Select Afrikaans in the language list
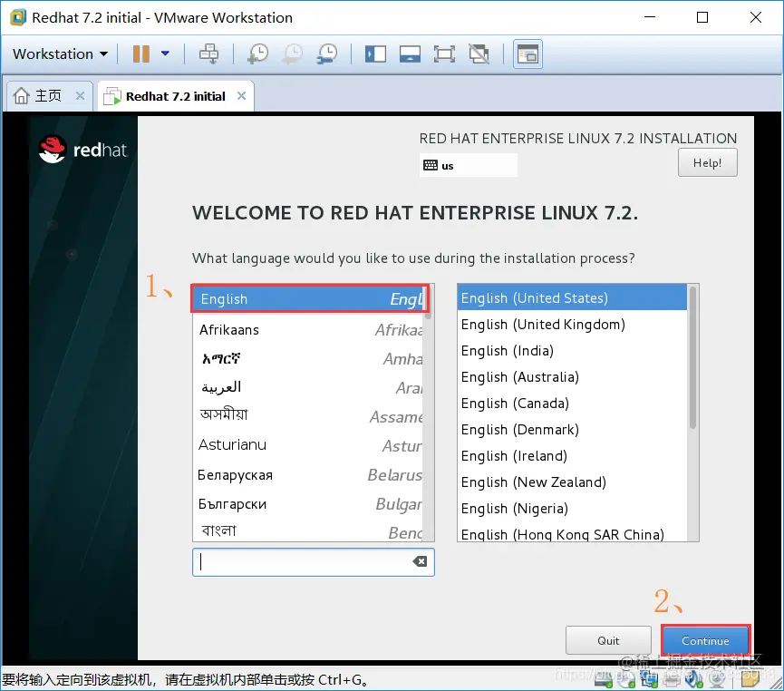Viewport: 784px width, 691px height. tap(309, 330)
